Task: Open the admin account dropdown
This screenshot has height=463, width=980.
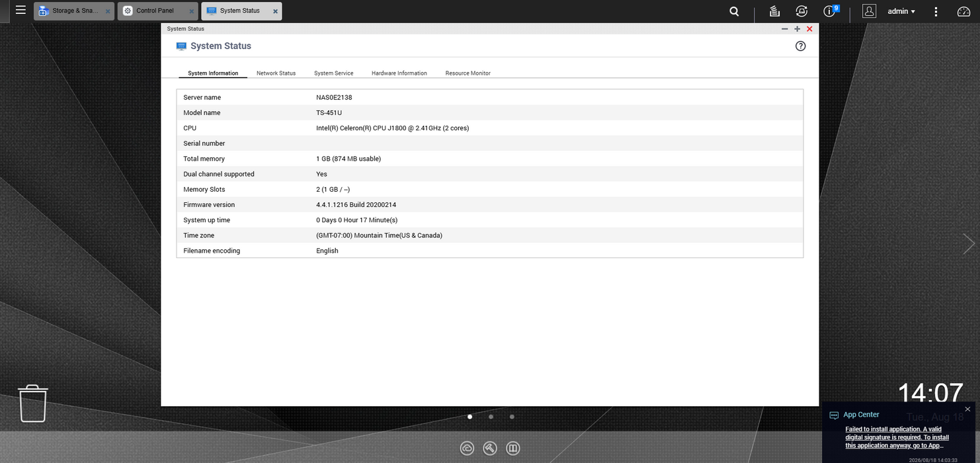Action: point(901,11)
